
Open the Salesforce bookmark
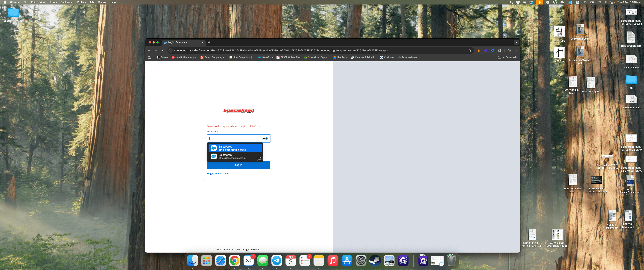point(265,57)
